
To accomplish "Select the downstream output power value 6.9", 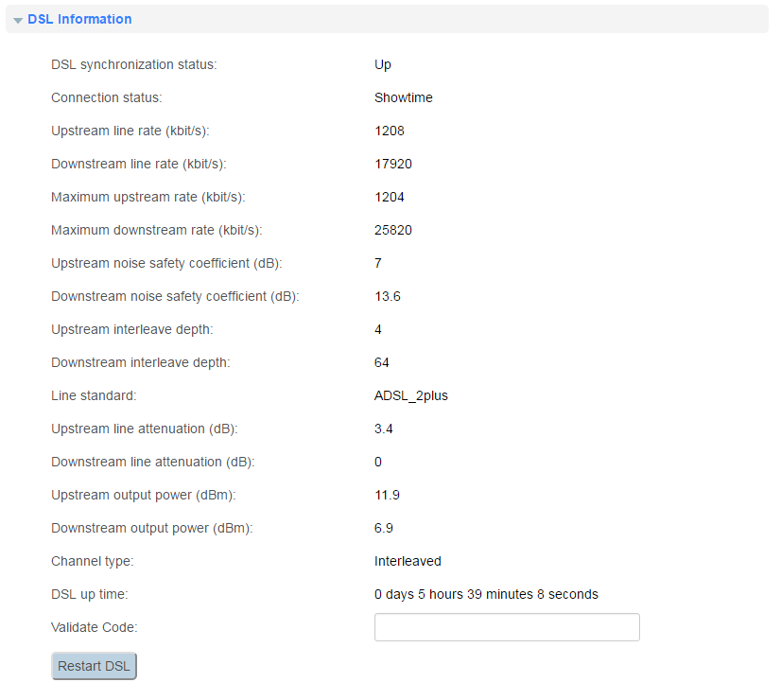I will point(383,528).
